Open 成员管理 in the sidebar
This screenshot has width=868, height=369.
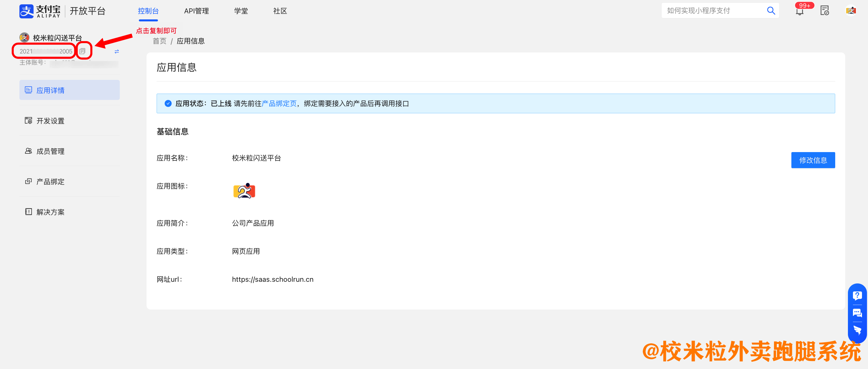[x=51, y=151]
